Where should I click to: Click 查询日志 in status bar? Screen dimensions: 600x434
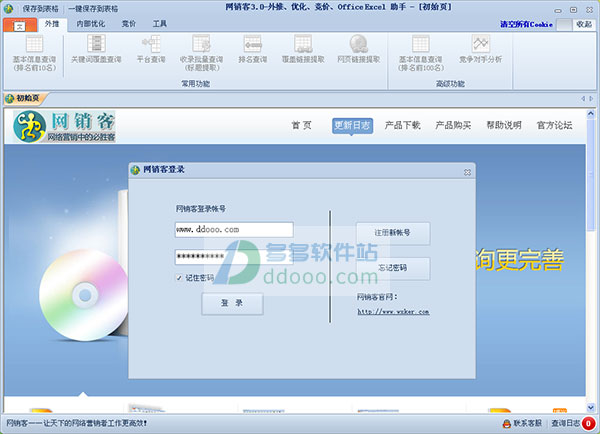click(x=566, y=423)
